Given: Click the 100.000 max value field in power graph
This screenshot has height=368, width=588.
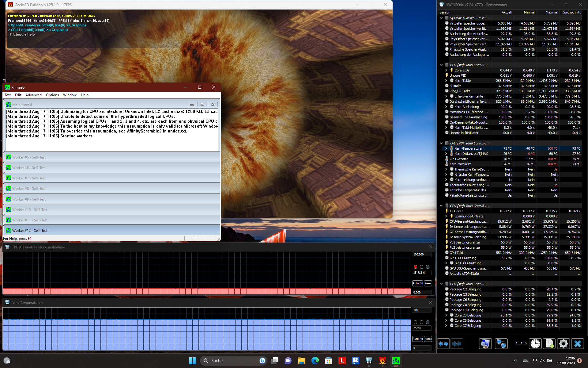Looking at the screenshot, I should pos(422,255).
